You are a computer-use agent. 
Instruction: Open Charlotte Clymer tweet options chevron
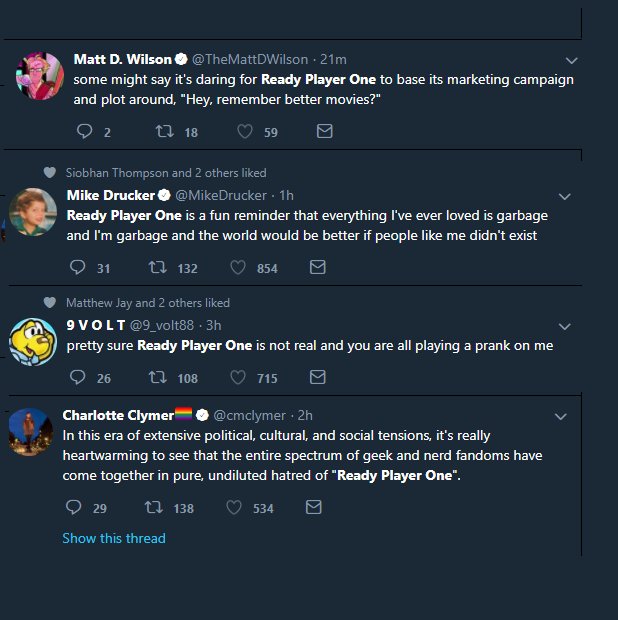560,416
